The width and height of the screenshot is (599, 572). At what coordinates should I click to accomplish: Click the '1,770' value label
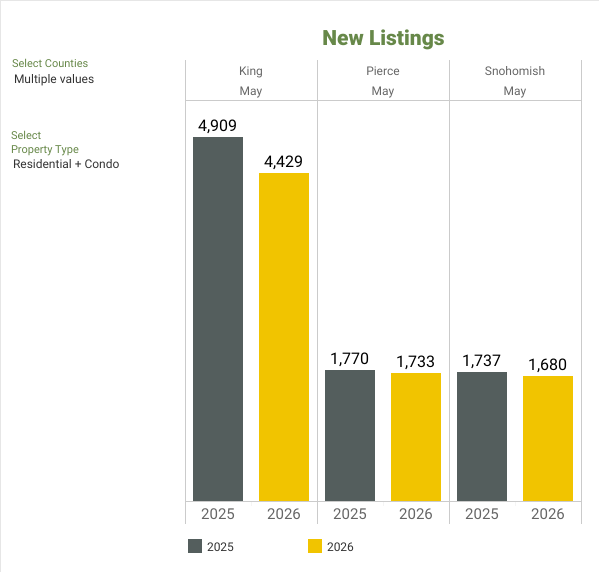pos(350,359)
